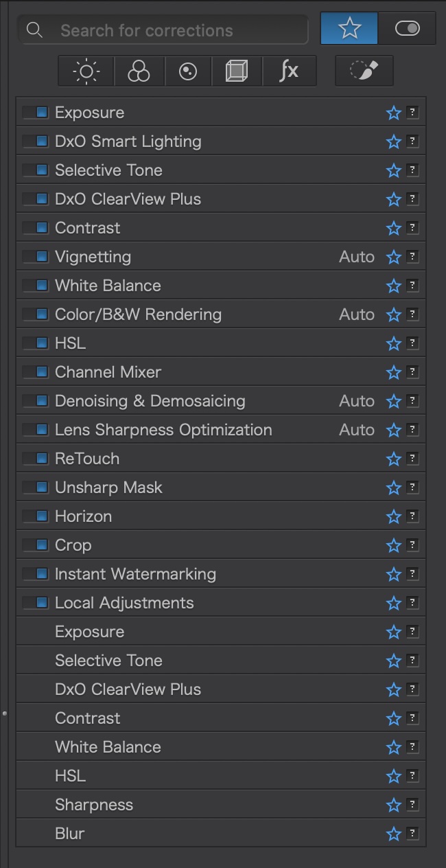Unfavorite DxO Smart Lighting via star

pyautogui.click(x=393, y=142)
